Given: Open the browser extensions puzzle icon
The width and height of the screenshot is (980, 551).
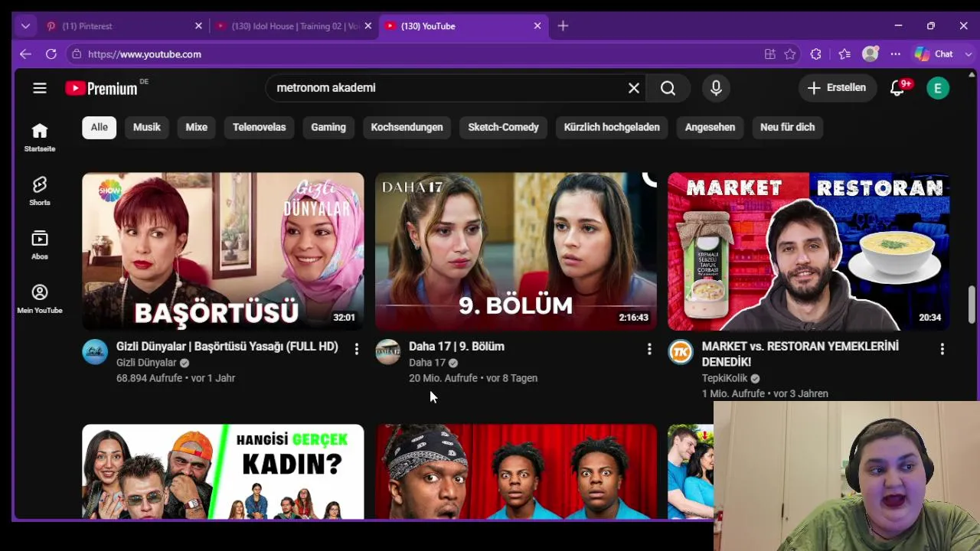Looking at the screenshot, I should point(815,54).
